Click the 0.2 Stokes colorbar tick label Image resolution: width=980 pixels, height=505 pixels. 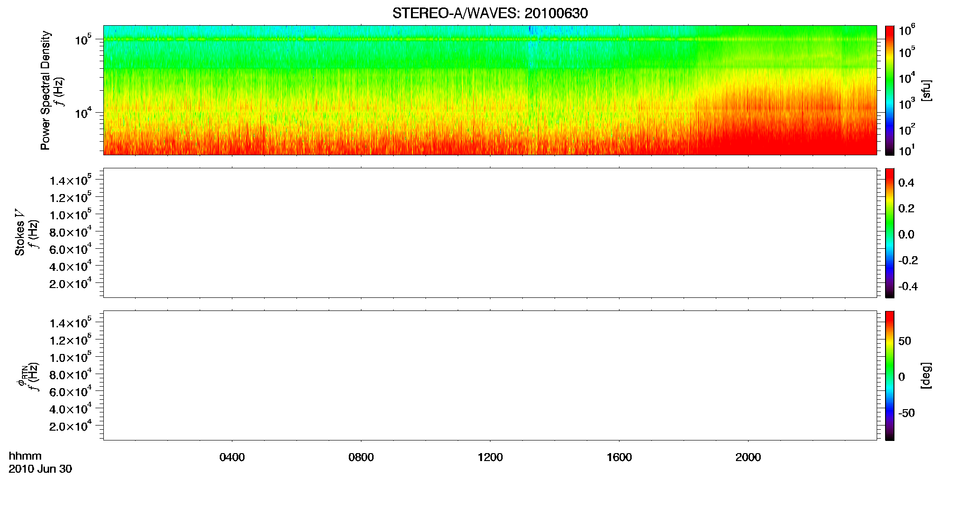(906, 209)
